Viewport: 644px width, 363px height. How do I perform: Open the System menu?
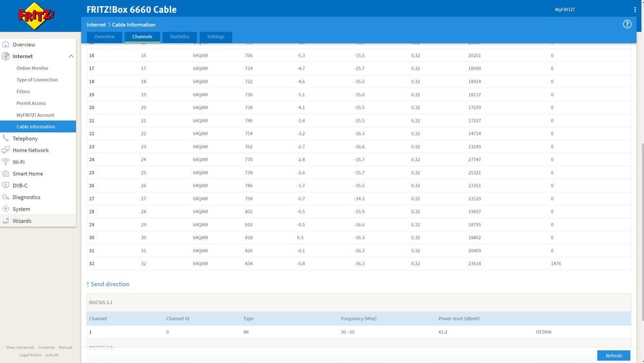tap(21, 209)
